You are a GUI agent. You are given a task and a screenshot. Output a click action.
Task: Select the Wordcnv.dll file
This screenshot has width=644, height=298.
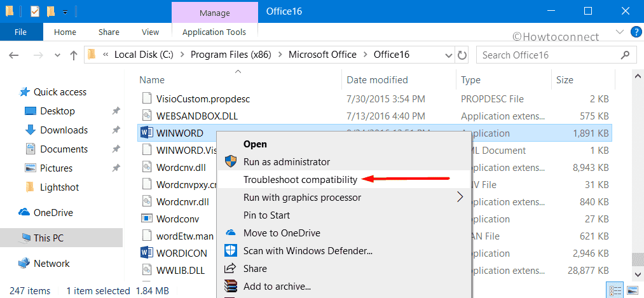[x=182, y=168]
